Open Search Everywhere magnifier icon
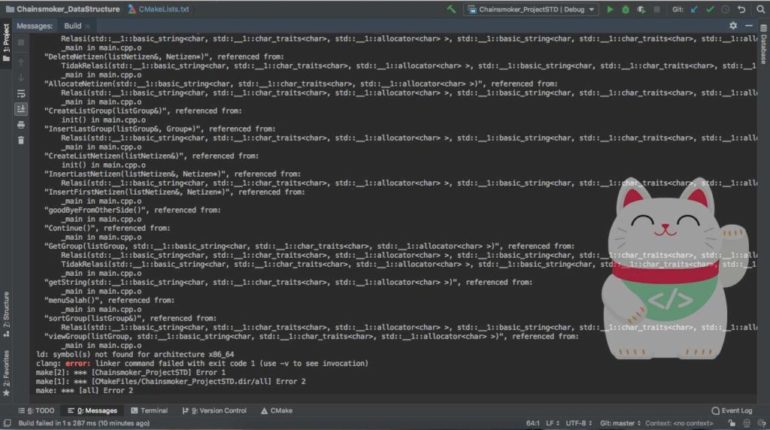770x430 pixels. tap(757, 9)
